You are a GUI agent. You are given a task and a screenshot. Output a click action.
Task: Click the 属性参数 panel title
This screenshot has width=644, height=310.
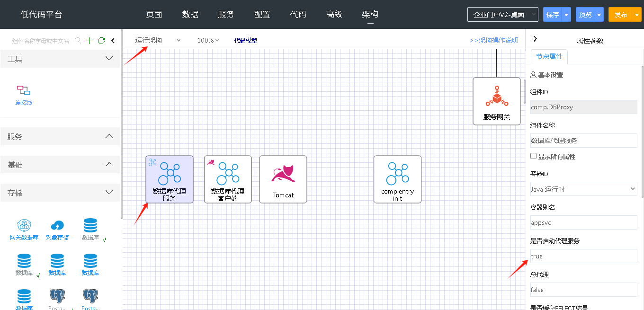point(590,41)
